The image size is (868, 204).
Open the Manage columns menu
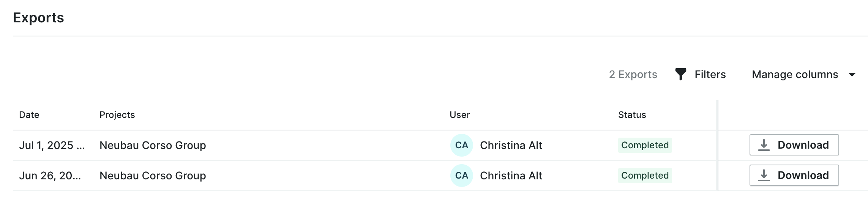795,75
